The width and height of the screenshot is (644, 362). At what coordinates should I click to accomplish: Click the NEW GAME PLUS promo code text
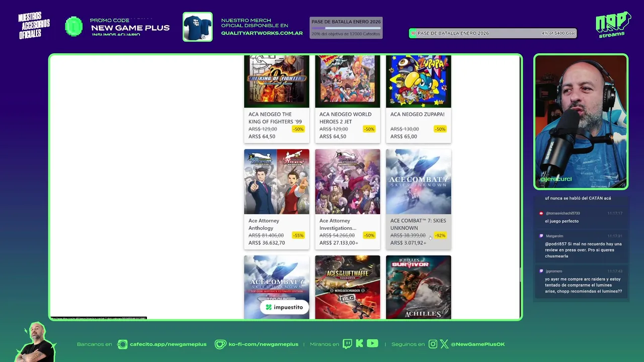tap(130, 28)
